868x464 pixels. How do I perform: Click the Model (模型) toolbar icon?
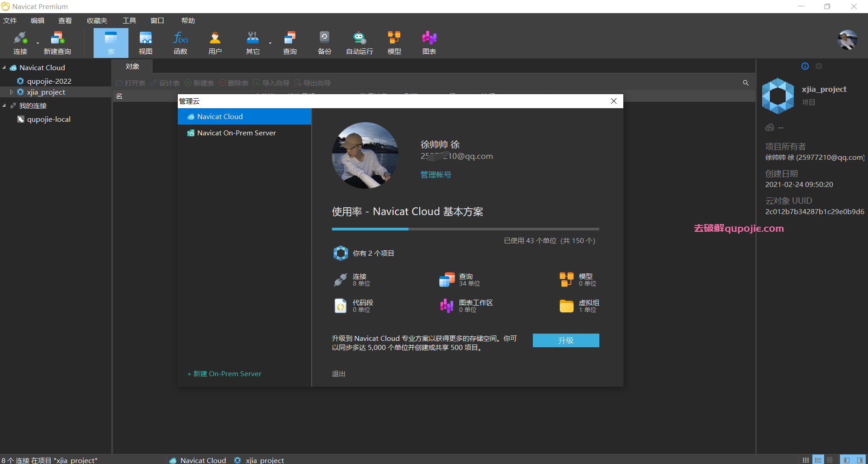tap(394, 43)
